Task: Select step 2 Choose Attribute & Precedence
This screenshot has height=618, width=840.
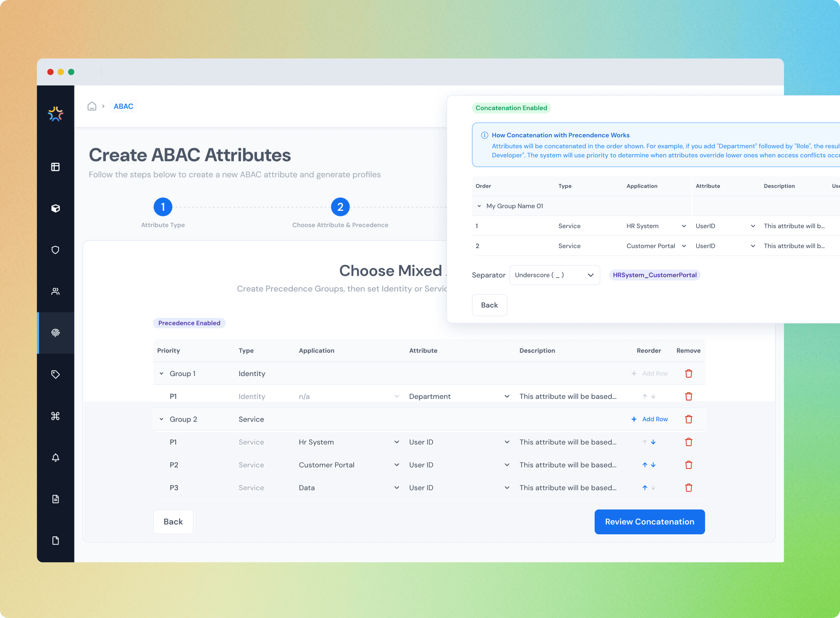Action: [x=340, y=207]
